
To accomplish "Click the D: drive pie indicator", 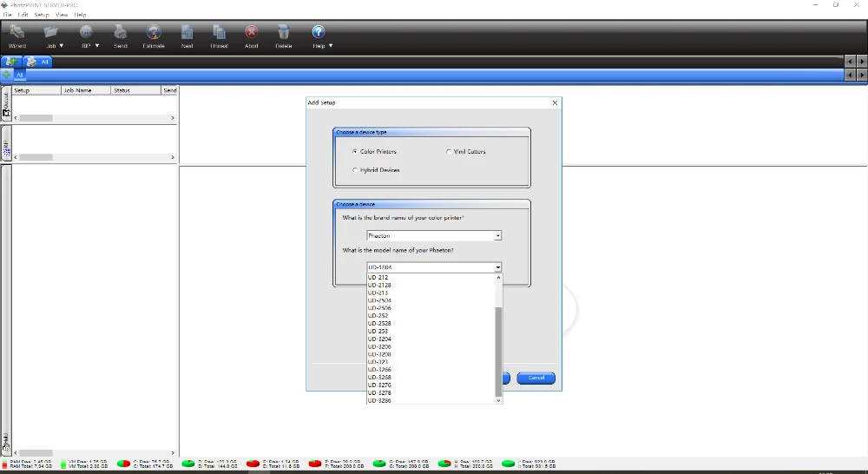I will tap(188, 464).
